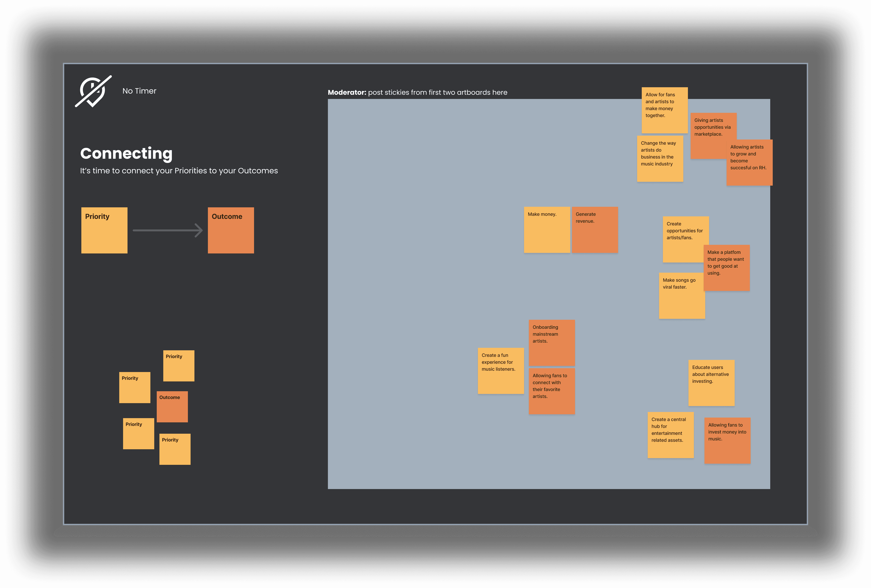Select the large yellow Priority sticky
Viewport: 871px width, 588px height.
[104, 230]
